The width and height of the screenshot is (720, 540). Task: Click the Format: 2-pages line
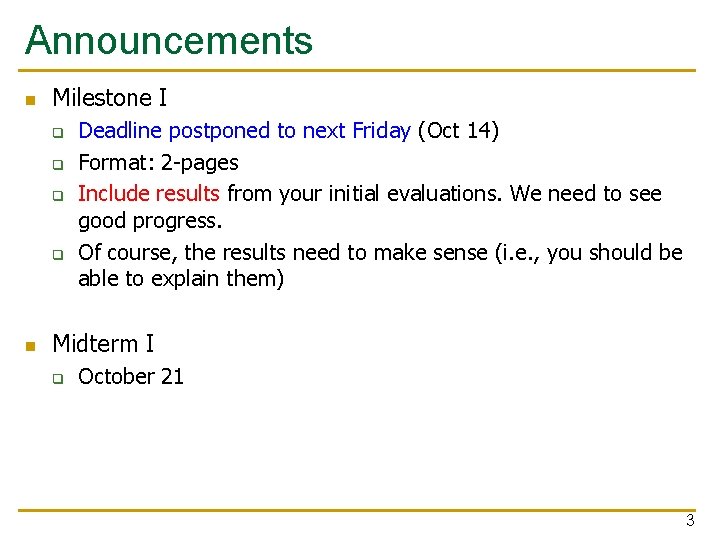158,163
